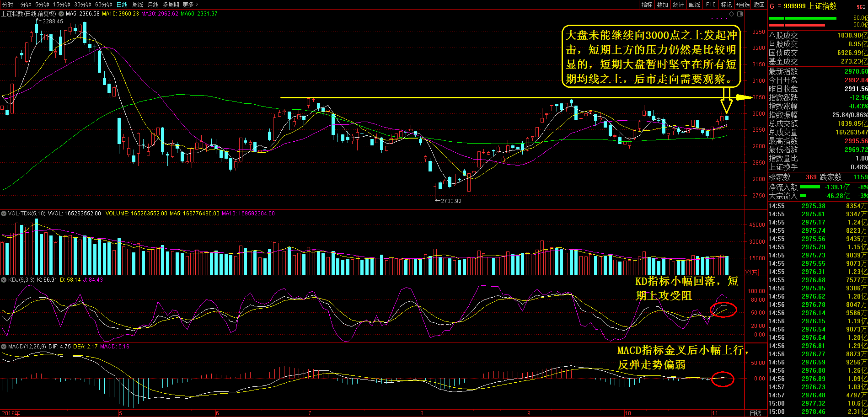Click the 返回 back button
The height and width of the screenshot is (417, 868).
tap(759, 5)
